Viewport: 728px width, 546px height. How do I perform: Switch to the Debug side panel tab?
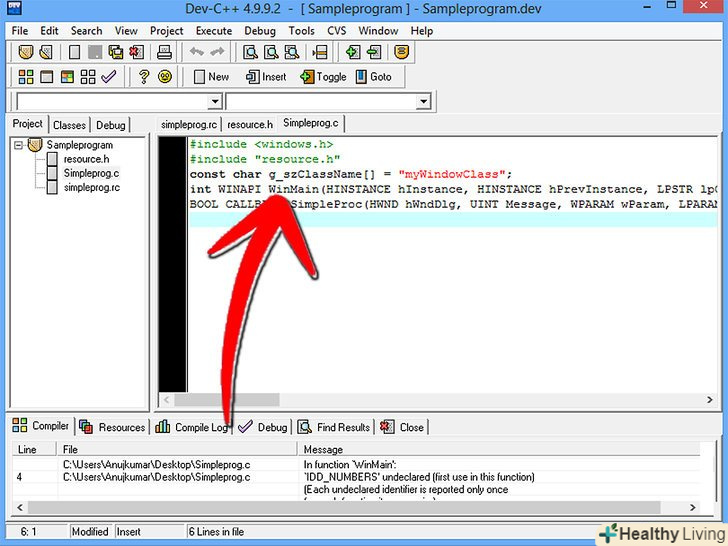[x=110, y=125]
